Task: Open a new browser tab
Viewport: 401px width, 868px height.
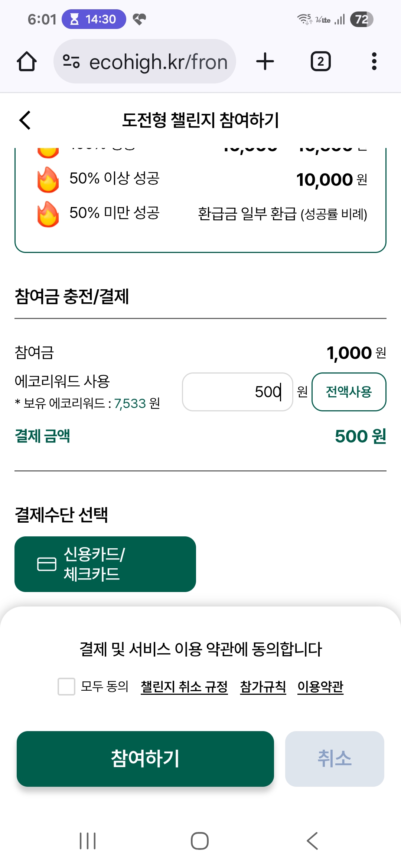Action: tap(265, 61)
